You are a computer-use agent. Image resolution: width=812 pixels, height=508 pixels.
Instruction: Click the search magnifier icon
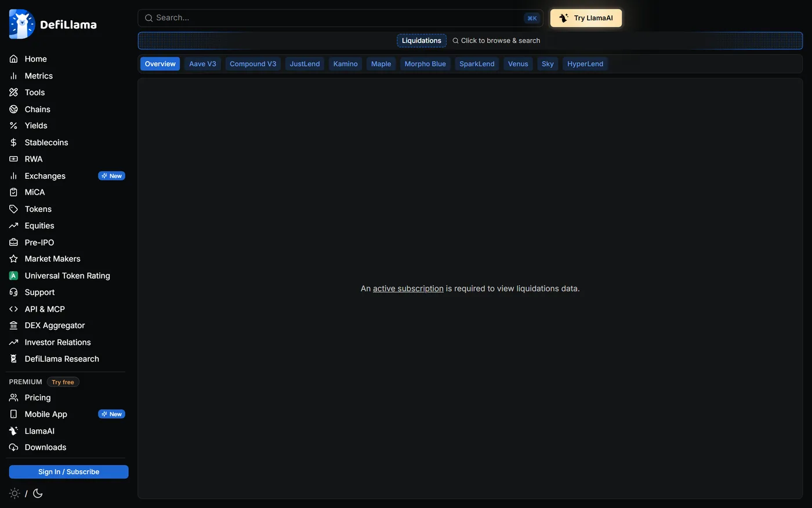point(148,18)
